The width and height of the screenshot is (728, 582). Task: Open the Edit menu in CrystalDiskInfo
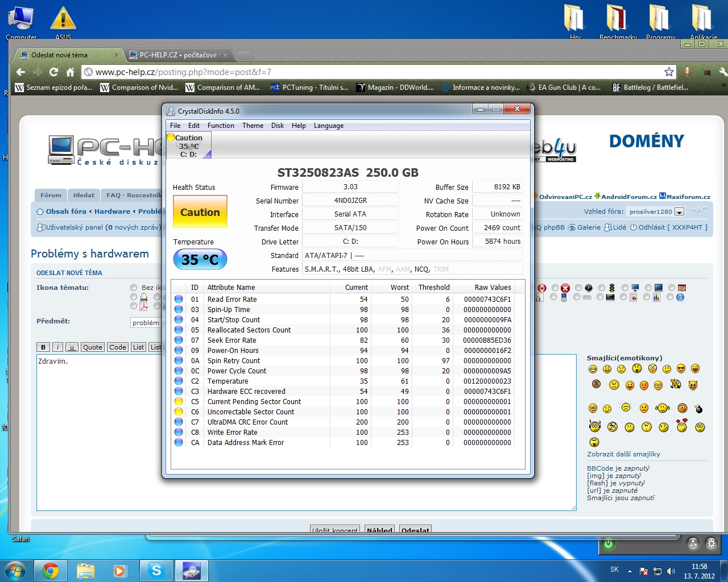click(x=194, y=126)
